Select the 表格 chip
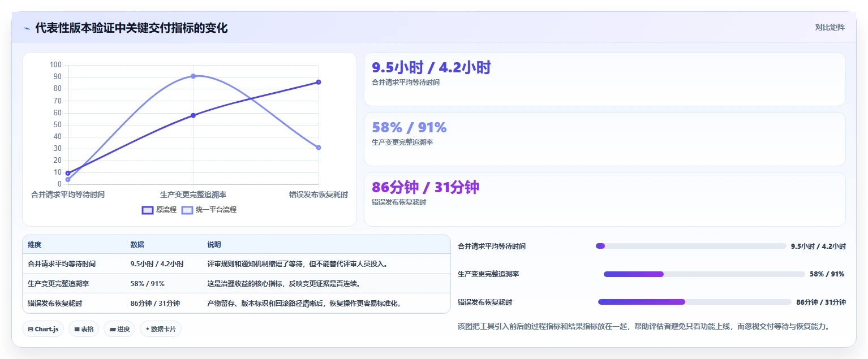This screenshot has height=359, width=868. pyautogui.click(x=84, y=329)
